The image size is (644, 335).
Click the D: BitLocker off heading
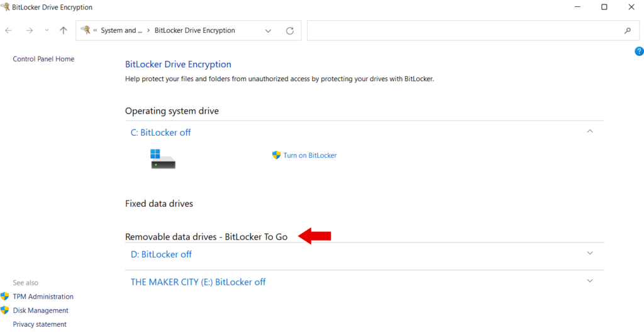point(161,255)
